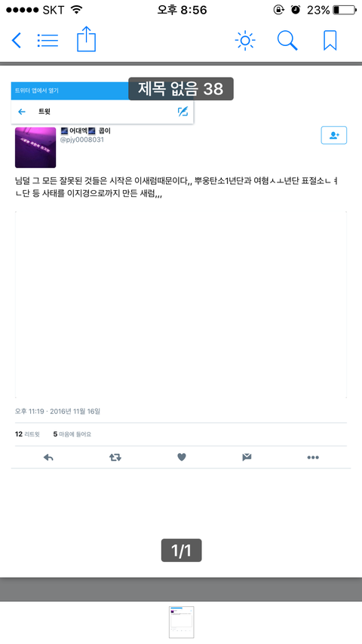362x644 pixels.
Task: Tap the blue back arrow beside 트윗
Action: [22, 112]
